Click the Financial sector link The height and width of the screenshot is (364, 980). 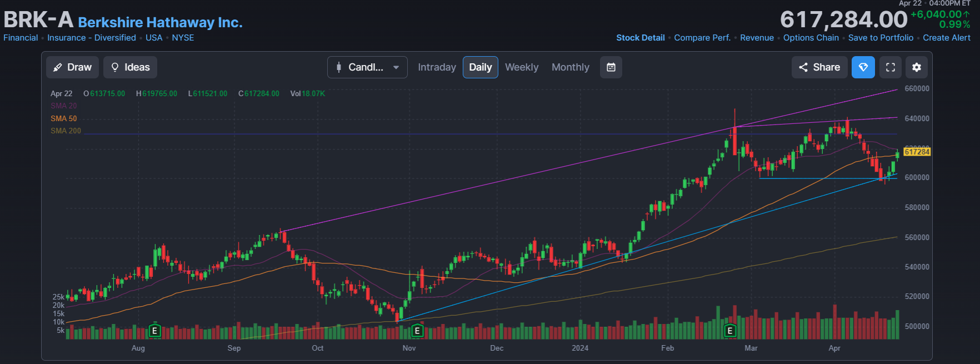click(x=21, y=38)
